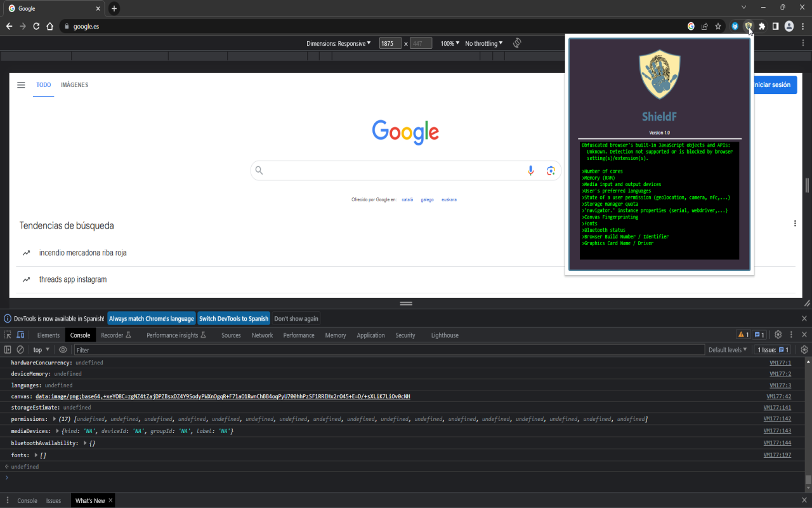Open the browser home icon
This screenshot has height=508, width=812.
click(x=49, y=26)
